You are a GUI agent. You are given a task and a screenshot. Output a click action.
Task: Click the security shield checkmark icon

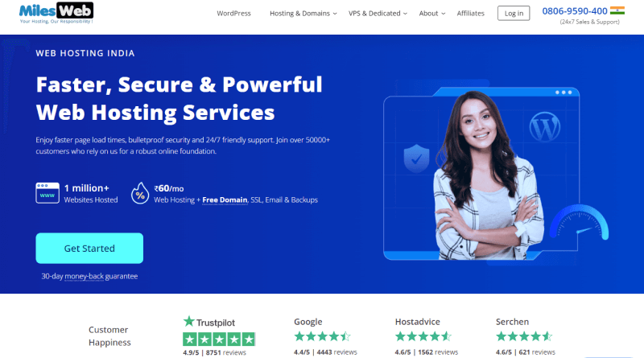click(416, 158)
